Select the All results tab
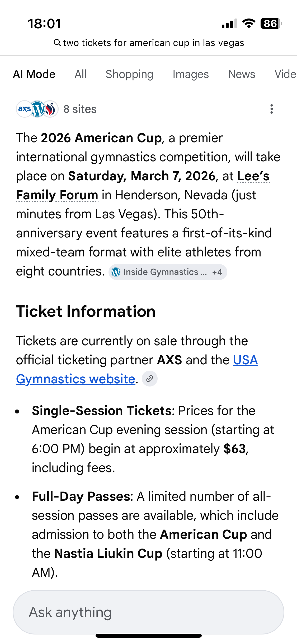Screen dimensions: 297x644 click(81, 74)
